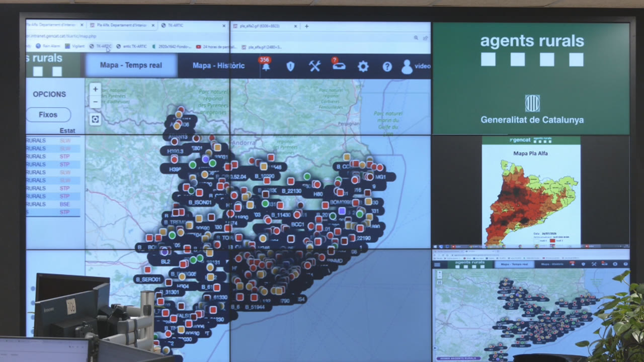Click the BCC1 map marker label
The image size is (644, 362).
(x=298, y=224)
